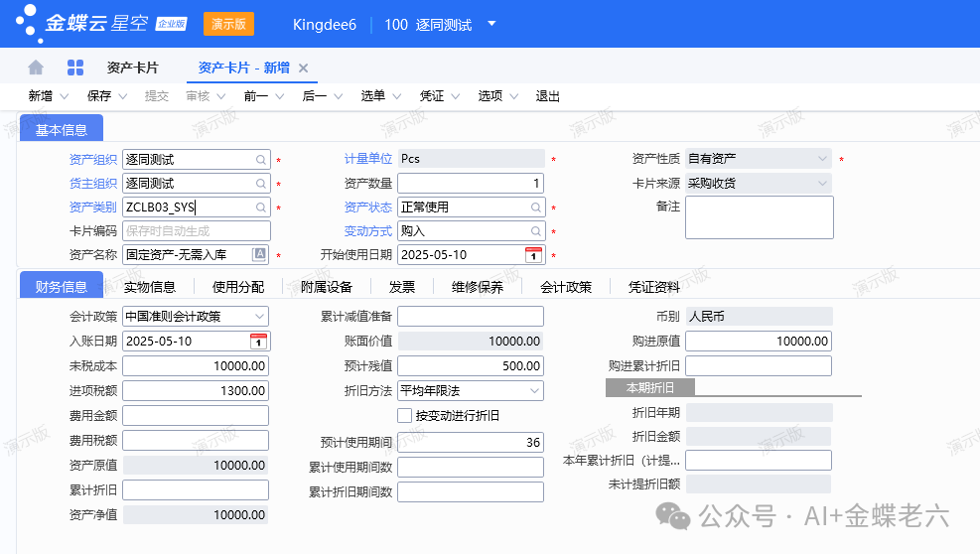This screenshot has height=554, width=980.
Task: Click search icon in 货主组织 field
Action: (261, 184)
